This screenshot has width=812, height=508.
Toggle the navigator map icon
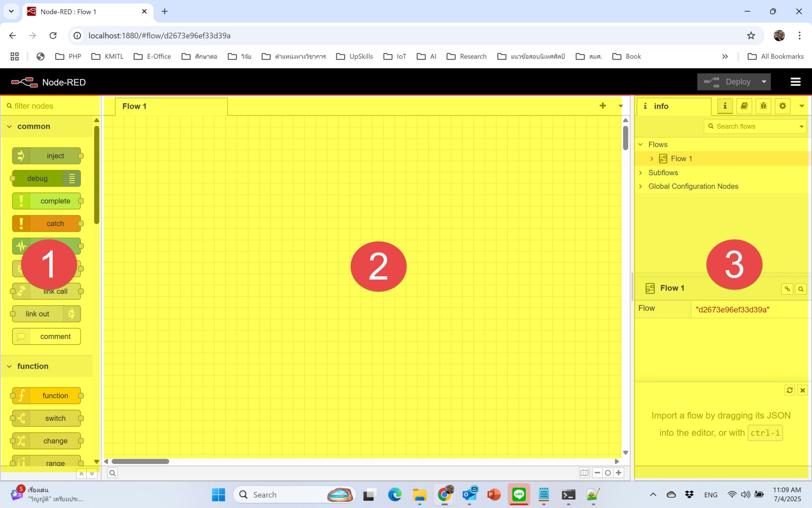point(584,473)
